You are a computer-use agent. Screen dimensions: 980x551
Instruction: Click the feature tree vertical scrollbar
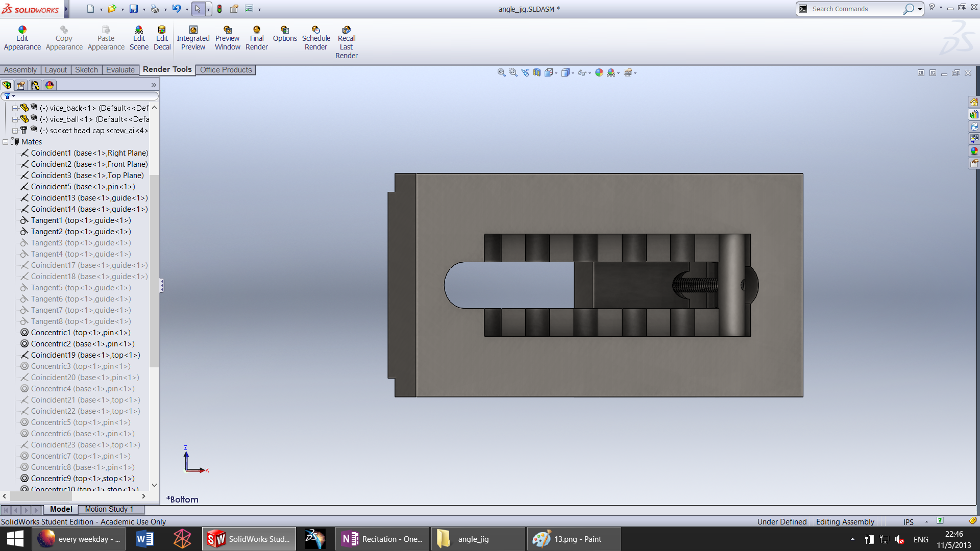pyautogui.click(x=154, y=270)
